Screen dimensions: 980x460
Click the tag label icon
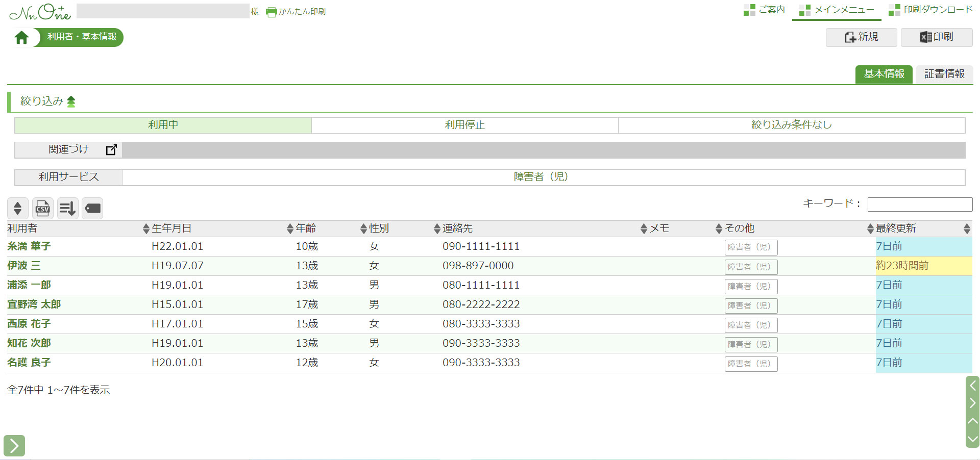pyautogui.click(x=92, y=208)
